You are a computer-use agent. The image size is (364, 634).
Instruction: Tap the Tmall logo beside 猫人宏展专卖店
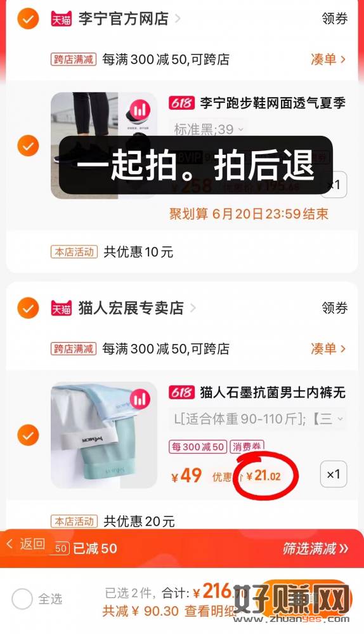point(62,308)
